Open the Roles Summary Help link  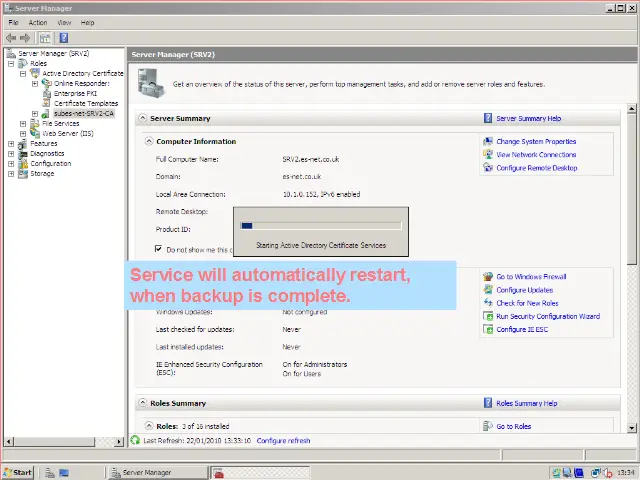pyautogui.click(x=527, y=403)
